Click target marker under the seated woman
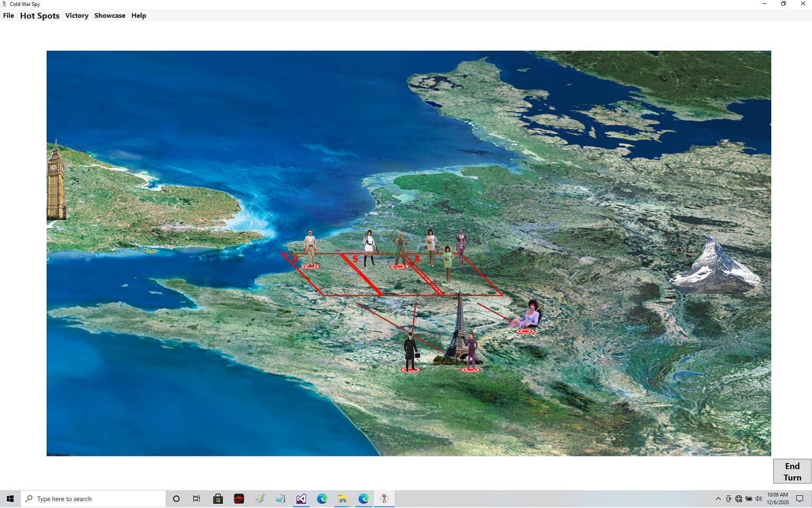 (525, 331)
